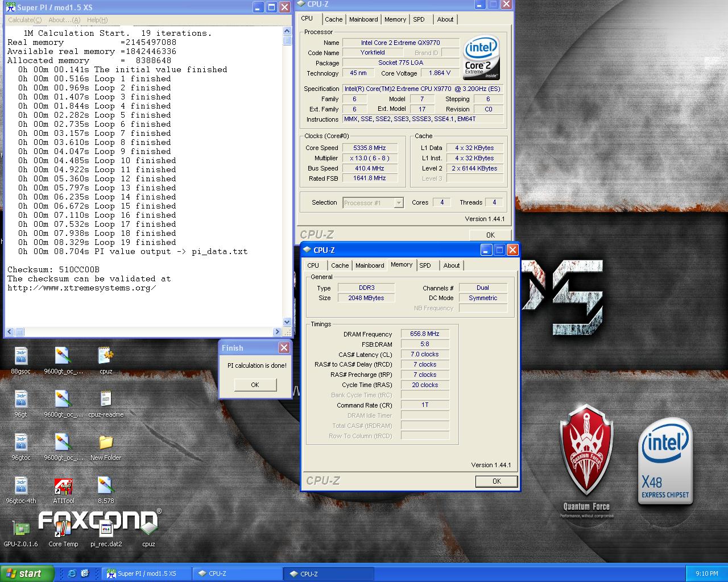Viewport: 728px width, 582px height.
Task: Activate Super PI taskbar button
Action: click(x=146, y=573)
